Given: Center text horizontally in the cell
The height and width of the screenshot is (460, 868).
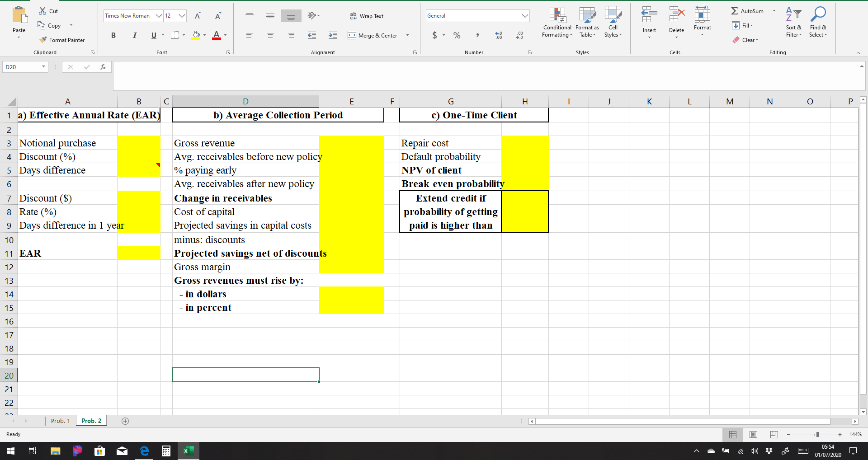Looking at the screenshot, I should point(270,35).
